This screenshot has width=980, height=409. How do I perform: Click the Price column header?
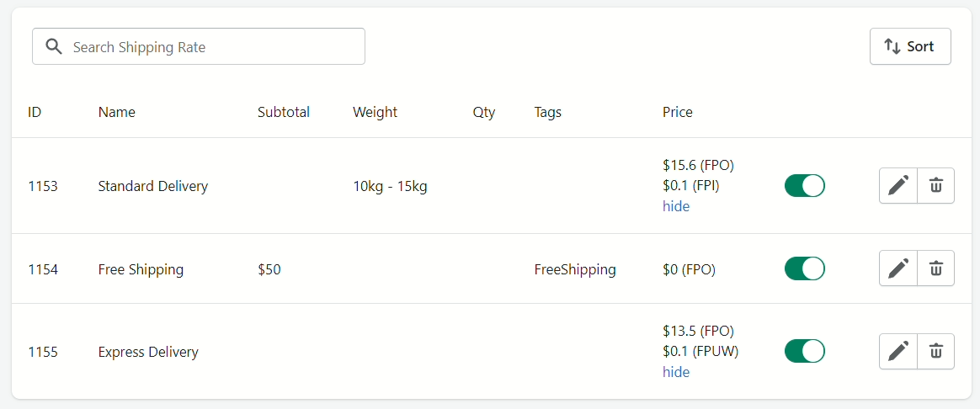click(678, 113)
